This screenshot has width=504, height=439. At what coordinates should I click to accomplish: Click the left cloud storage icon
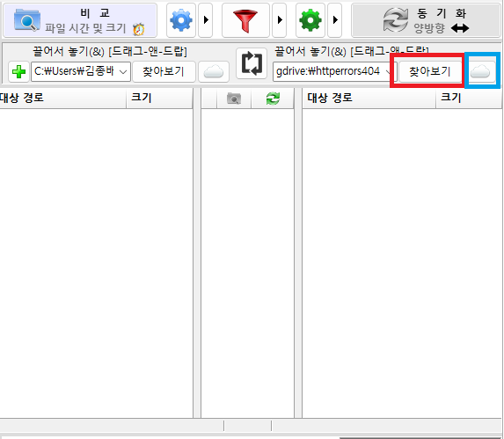pos(214,71)
